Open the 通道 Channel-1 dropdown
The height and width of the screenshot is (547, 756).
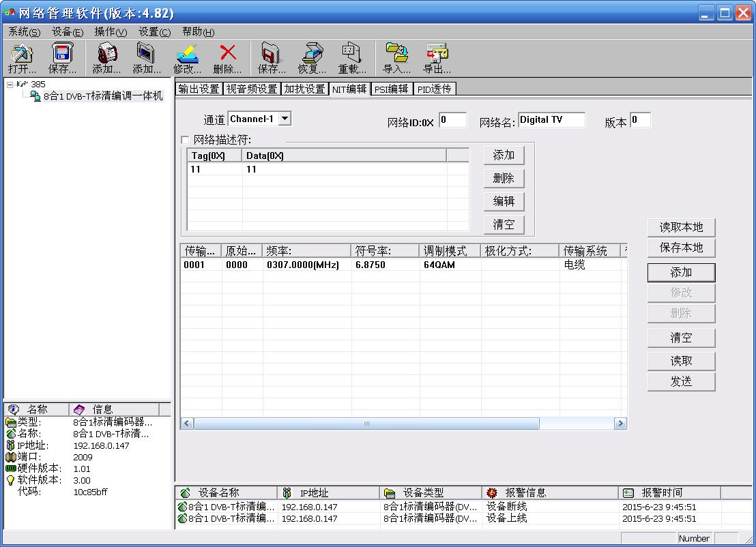(x=285, y=118)
